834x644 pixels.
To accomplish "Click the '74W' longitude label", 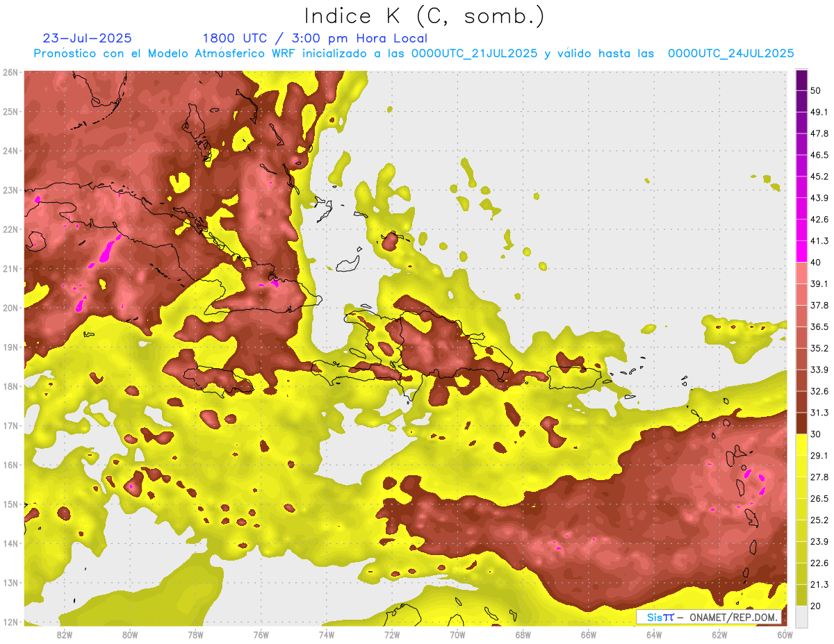I will tap(327, 634).
